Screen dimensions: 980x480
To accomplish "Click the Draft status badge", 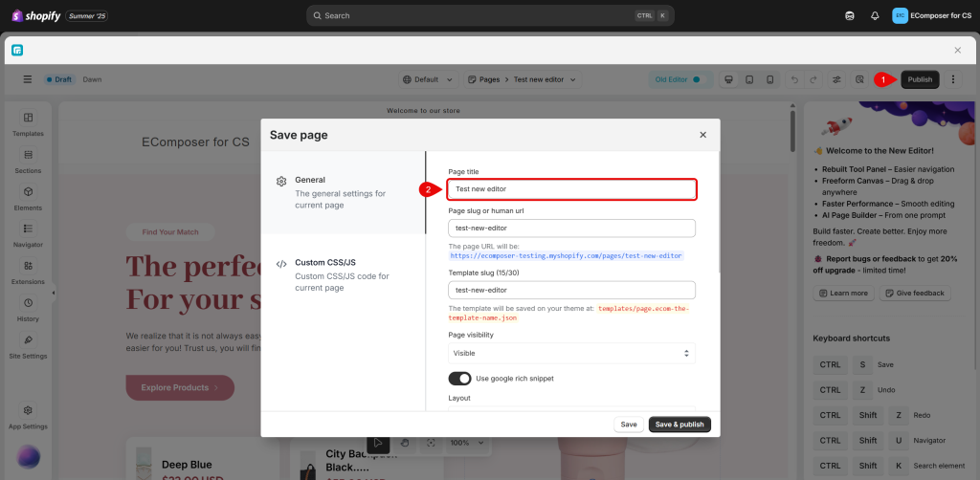I will click(x=60, y=79).
